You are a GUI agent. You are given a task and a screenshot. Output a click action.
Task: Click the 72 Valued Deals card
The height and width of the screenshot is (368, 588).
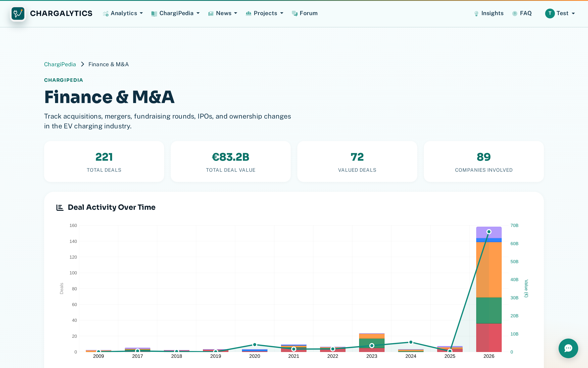click(x=357, y=162)
